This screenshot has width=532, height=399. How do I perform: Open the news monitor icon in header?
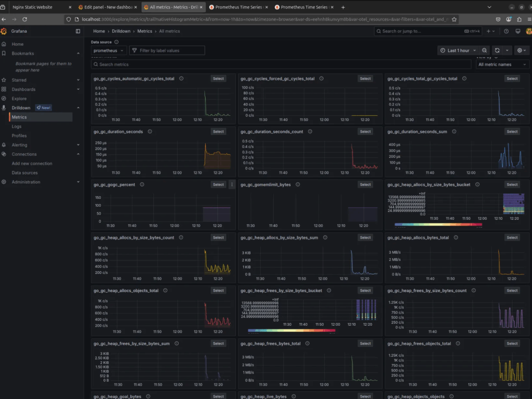(518, 31)
